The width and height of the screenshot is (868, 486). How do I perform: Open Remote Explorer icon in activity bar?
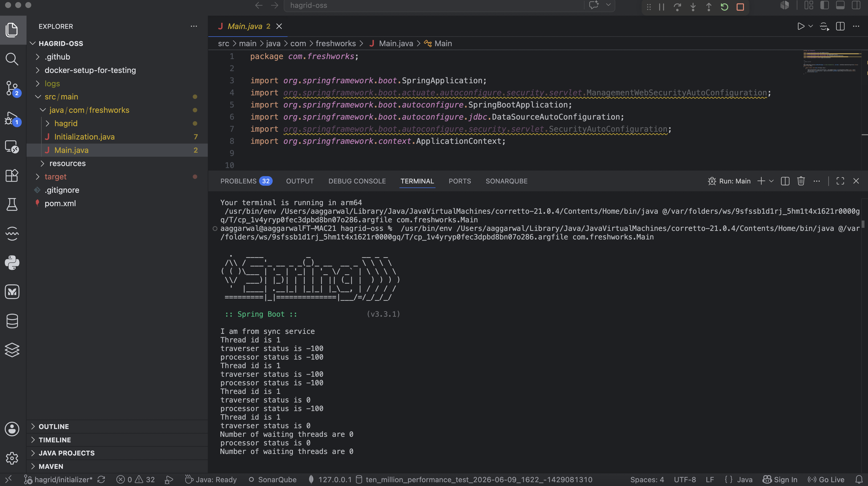[x=12, y=147]
